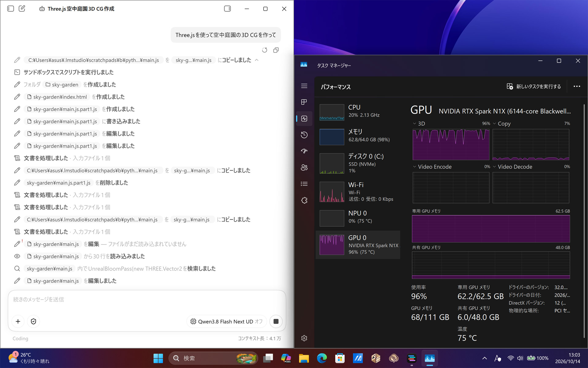Collapse the tool call list chevron

click(x=257, y=60)
